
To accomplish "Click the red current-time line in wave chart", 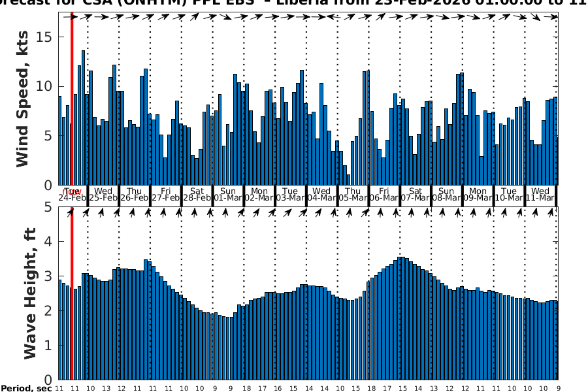I will tap(71, 294).
